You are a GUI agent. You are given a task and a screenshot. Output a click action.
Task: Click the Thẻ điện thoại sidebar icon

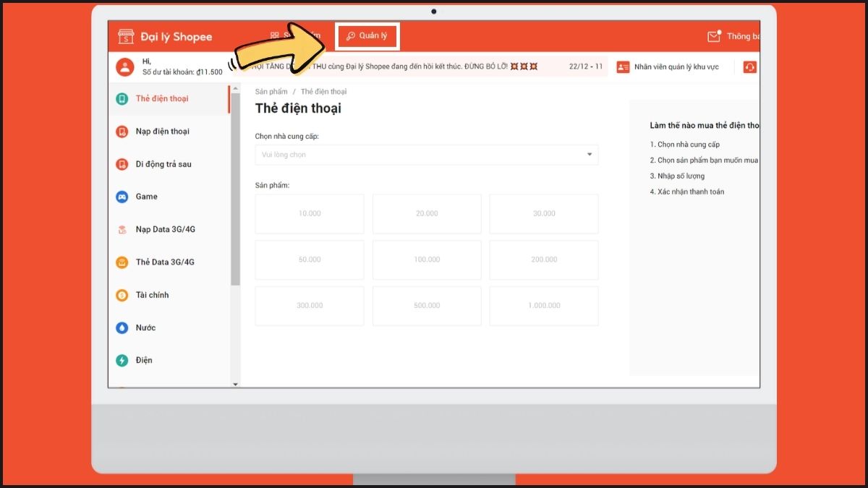click(x=122, y=98)
